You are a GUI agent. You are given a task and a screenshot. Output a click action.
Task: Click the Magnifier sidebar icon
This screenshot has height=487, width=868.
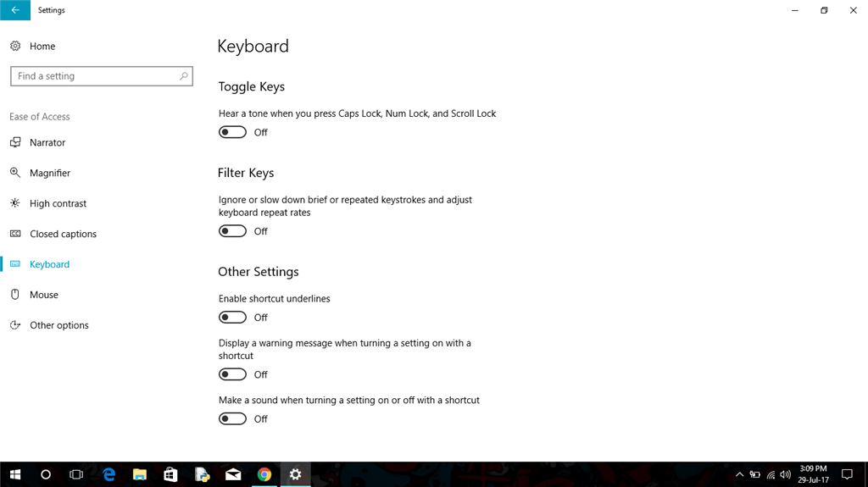15,173
